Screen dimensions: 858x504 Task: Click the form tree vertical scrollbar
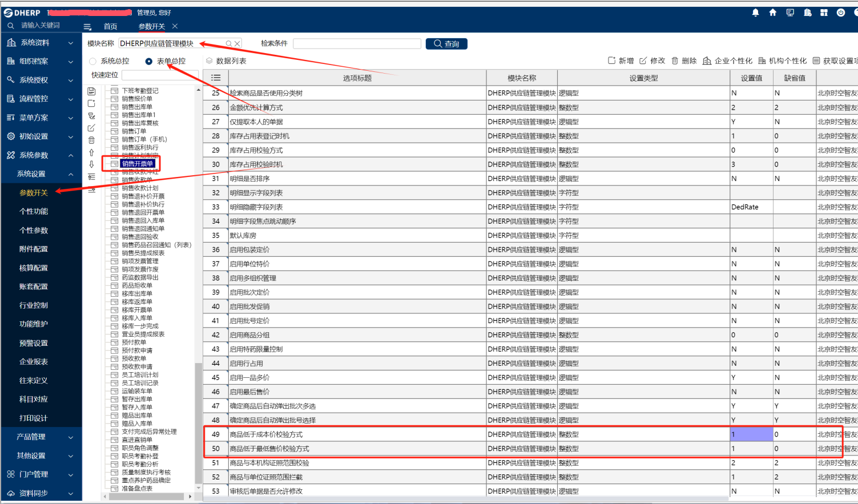click(198, 422)
